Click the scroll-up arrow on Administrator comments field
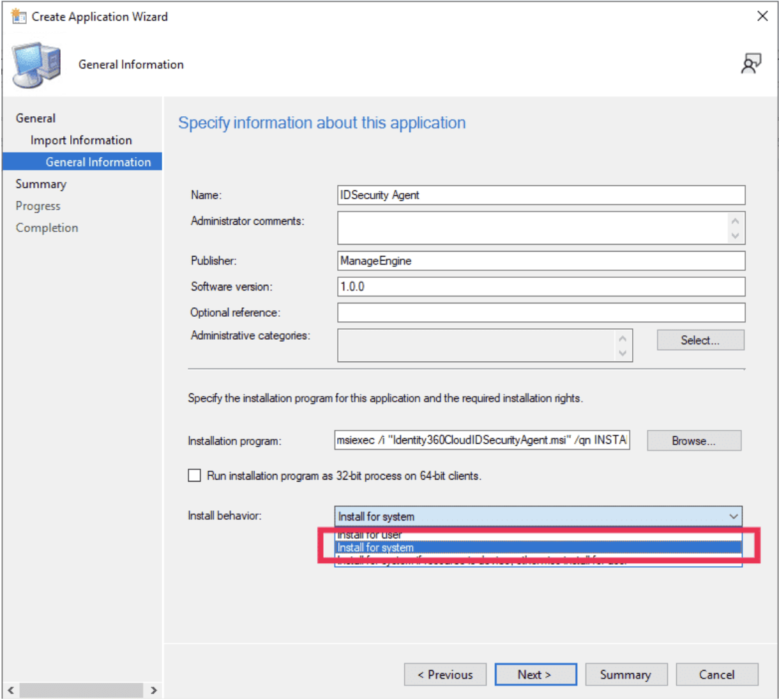This screenshot has height=700, width=779. [734, 219]
